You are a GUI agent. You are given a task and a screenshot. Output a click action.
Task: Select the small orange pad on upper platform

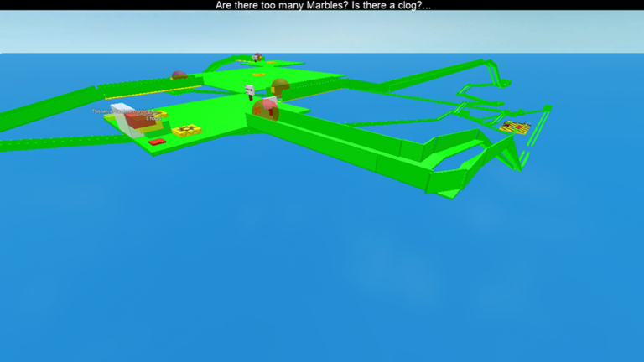(258, 75)
